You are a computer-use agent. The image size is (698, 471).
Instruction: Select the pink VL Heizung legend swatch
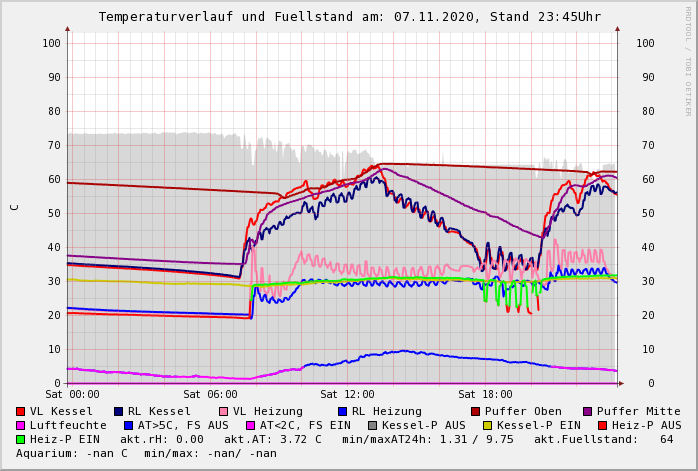(x=223, y=411)
